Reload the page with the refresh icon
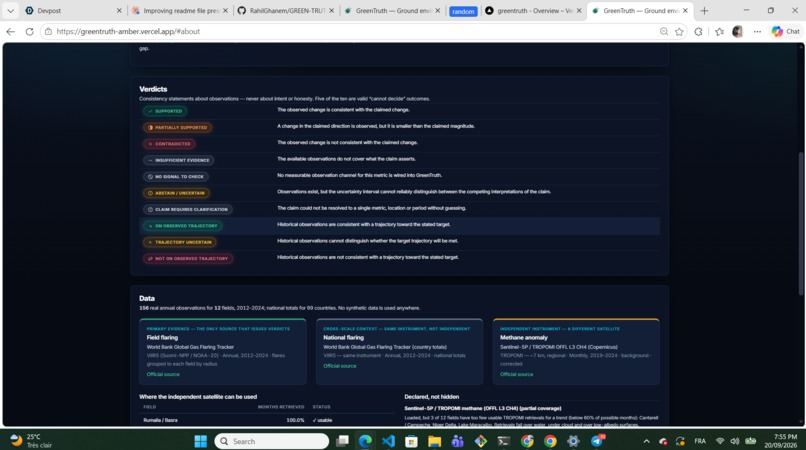Viewport: 806px width, 450px height. pos(29,31)
